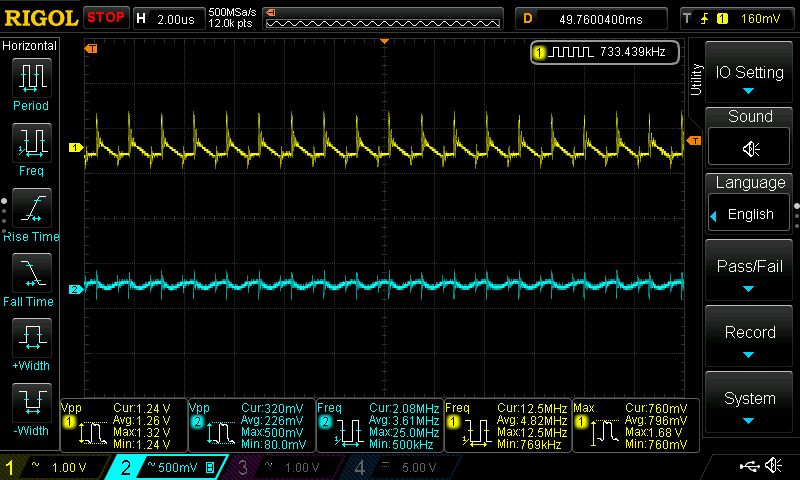Click the bottom-right sound status icon

[x=773, y=465]
